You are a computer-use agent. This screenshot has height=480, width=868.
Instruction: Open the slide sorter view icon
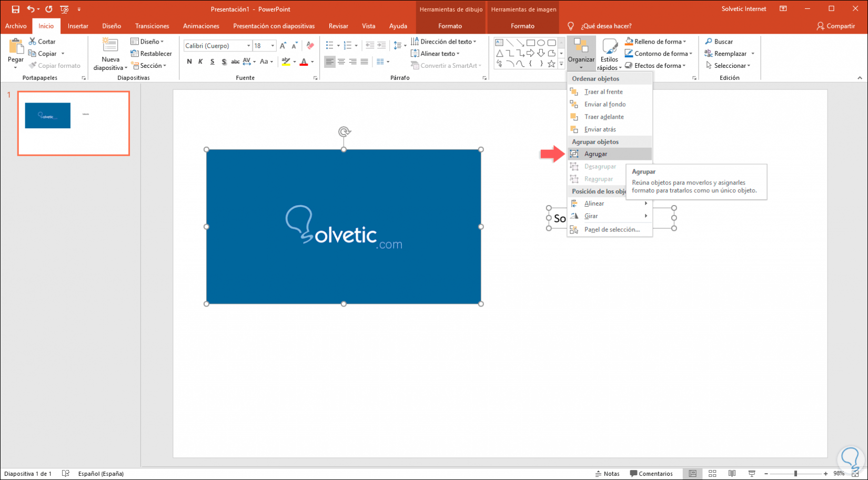pyautogui.click(x=712, y=474)
